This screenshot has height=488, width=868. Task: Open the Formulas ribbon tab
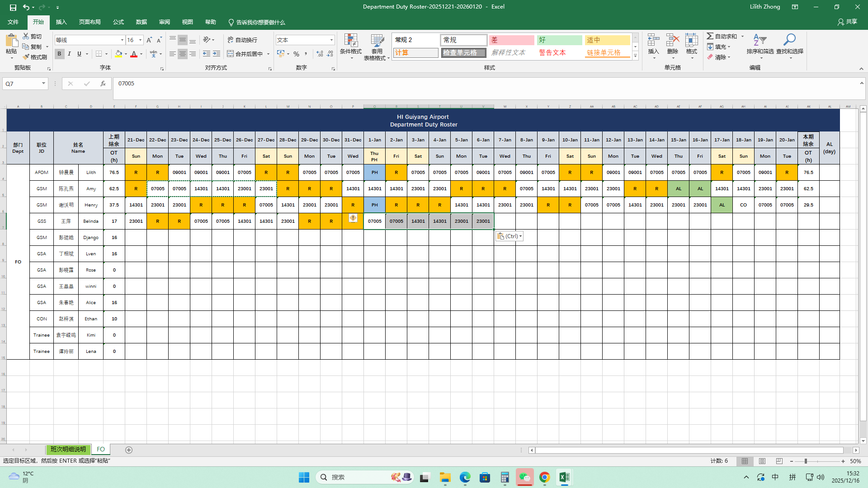(118, 22)
